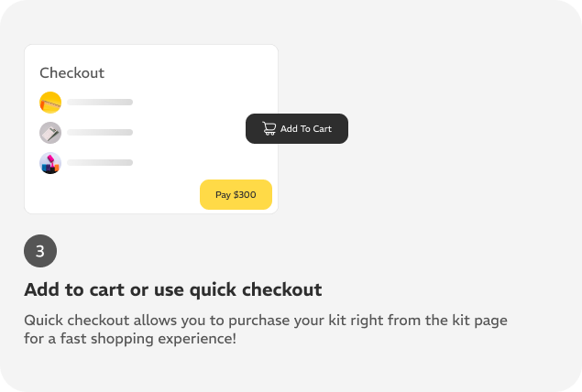Image resolution: width=582 pixels, height=392 pixels.
Task: Click the "$300" amount on the pay button
Action: [245, 195]
